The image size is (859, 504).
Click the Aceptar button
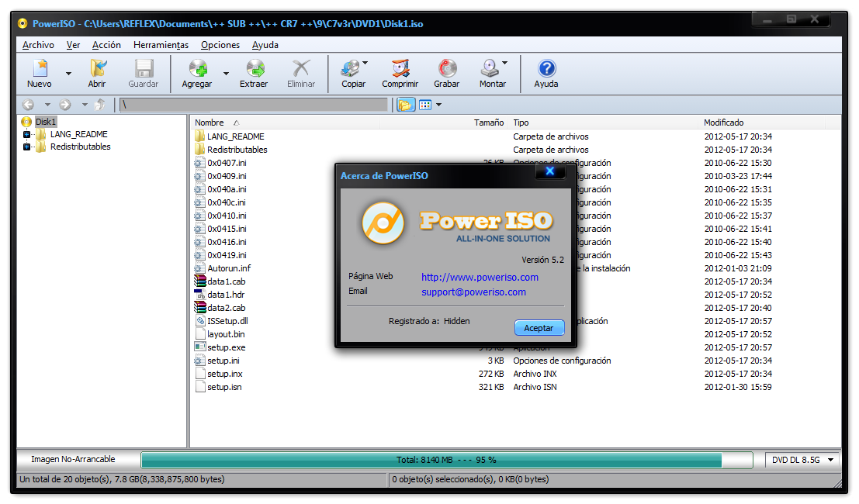tap(539, 328)
